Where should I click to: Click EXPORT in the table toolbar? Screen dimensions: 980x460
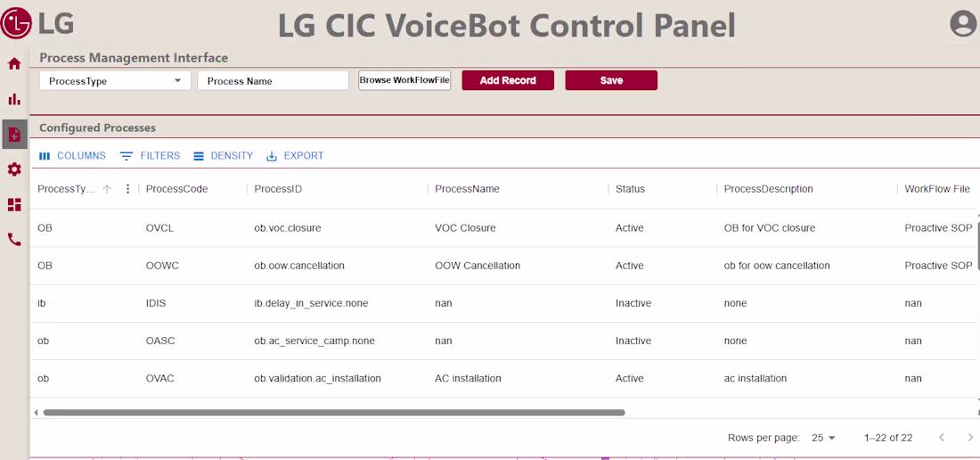pos(295,156)
